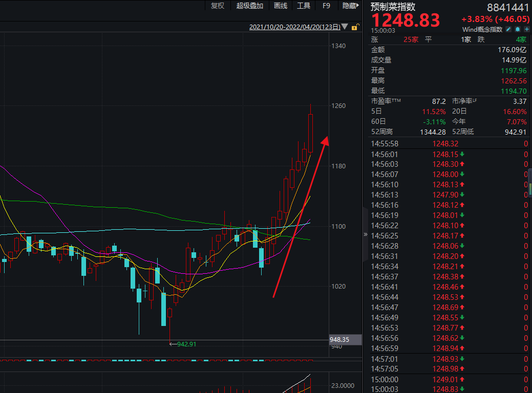Click the 948.35 price axis label
532x393 pixels.
pos(339,339)
